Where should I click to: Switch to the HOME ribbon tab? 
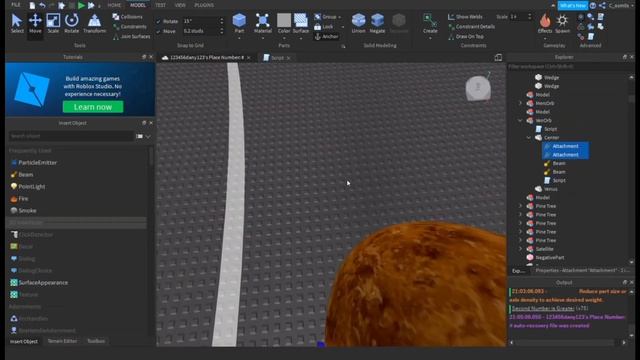114,5
